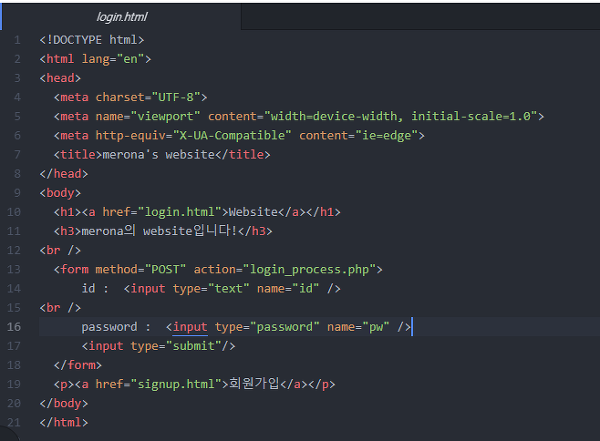Click the name="pw" attribute
Image resolution: width=600 pixels, height=441 pixels.
[x=358, y=327]
